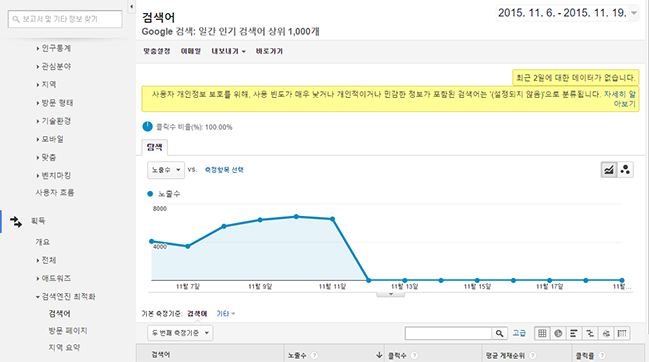
Task: Open the 방문 페이지 report link
Action: pos(68,331)
